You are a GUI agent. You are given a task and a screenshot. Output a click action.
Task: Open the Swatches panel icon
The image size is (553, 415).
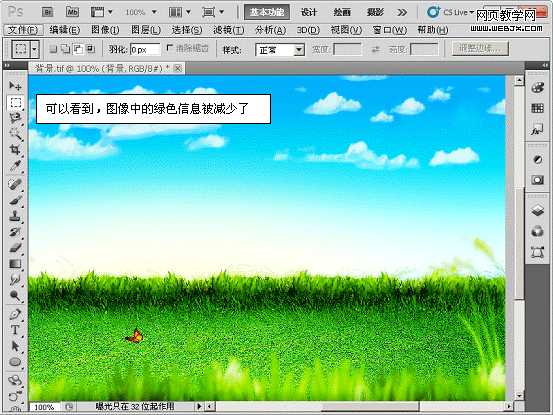(537, 108)
